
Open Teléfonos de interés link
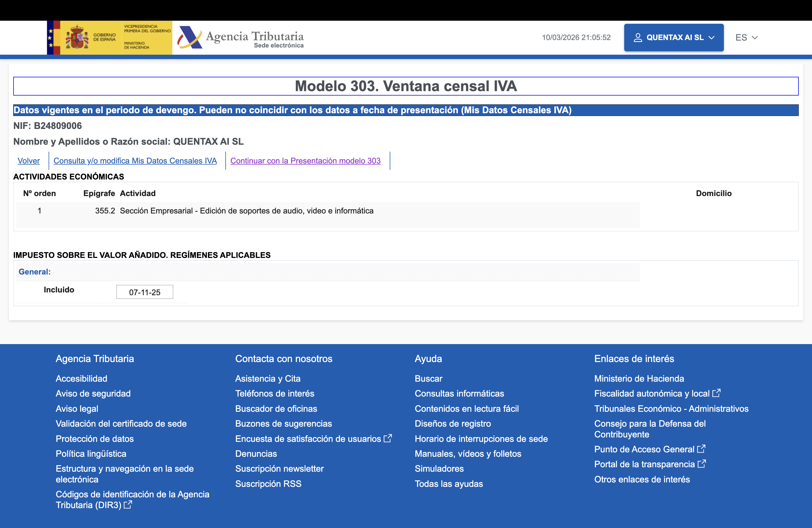[275, 393]
